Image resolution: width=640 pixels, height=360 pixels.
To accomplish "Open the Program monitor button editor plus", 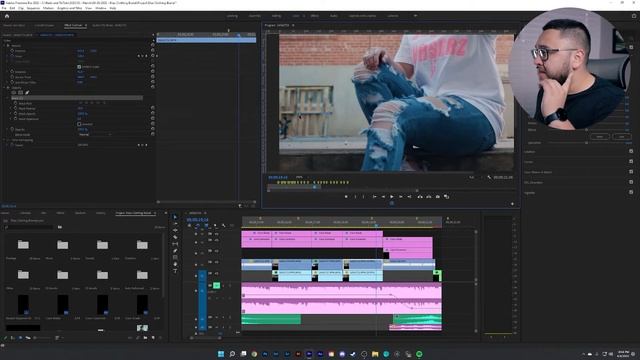I will [512, 204].
